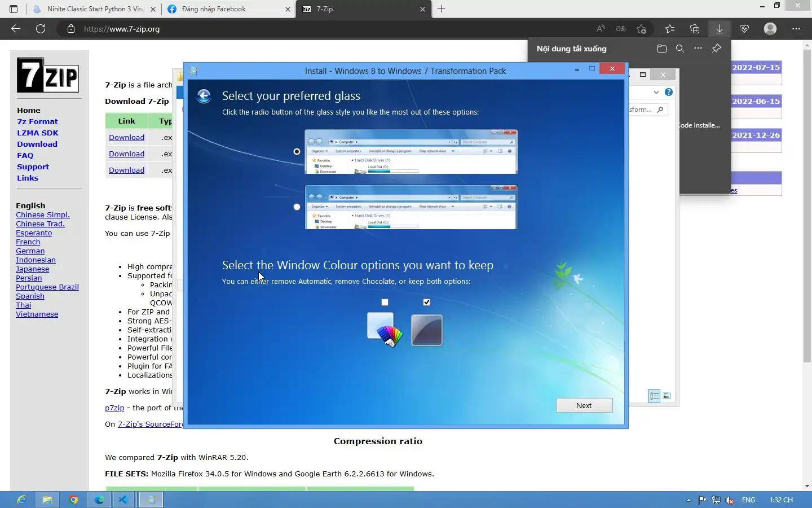This screenshot has width=812, height=508.
Task: Open help icon in background explorer window
Action: pyautogui.click(x=668, y=92)
